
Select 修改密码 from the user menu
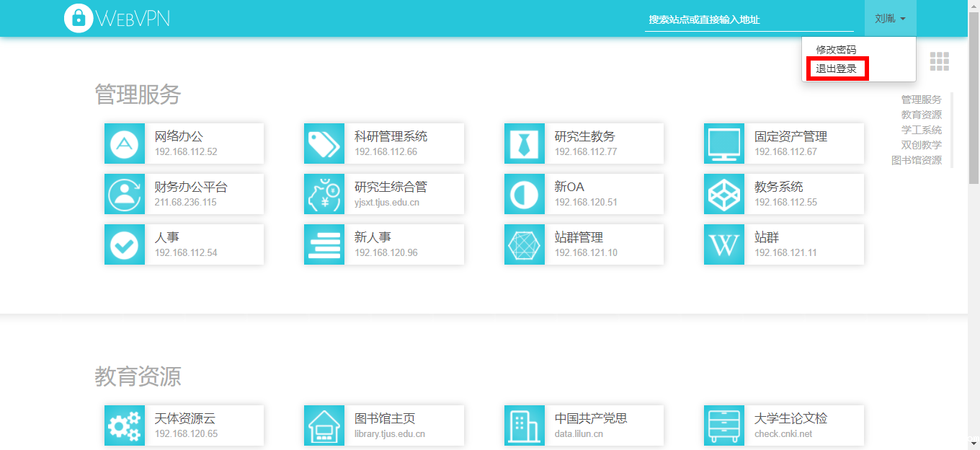[836, 50]
